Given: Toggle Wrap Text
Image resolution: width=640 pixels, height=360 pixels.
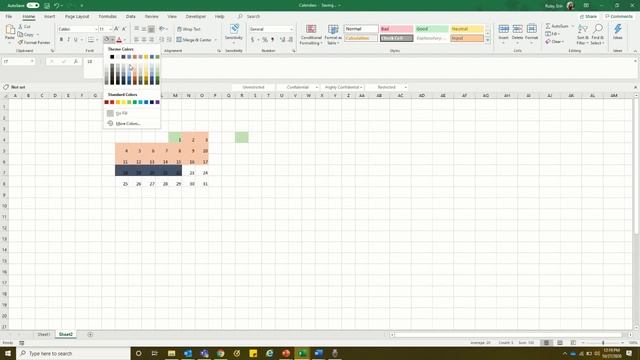Looking at the screenshot, I should tap(189, 29).
